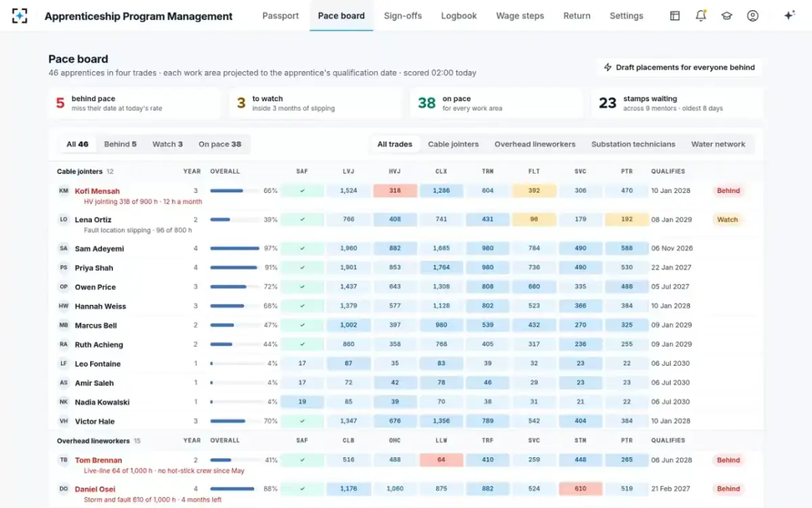Open the 23 stamps waiting card

pos(677,103)
